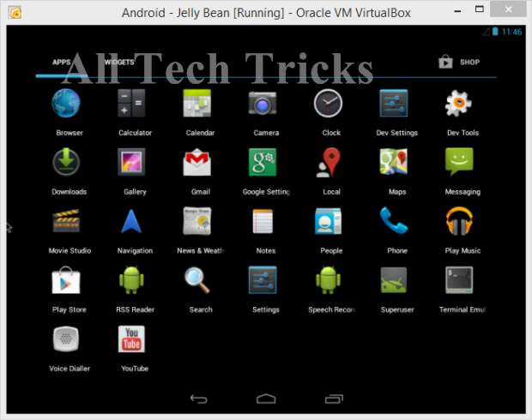Open the Calendar app
The width and height of the screenshot is (532, 420).
pyautogui.click(x=196, y=103)
